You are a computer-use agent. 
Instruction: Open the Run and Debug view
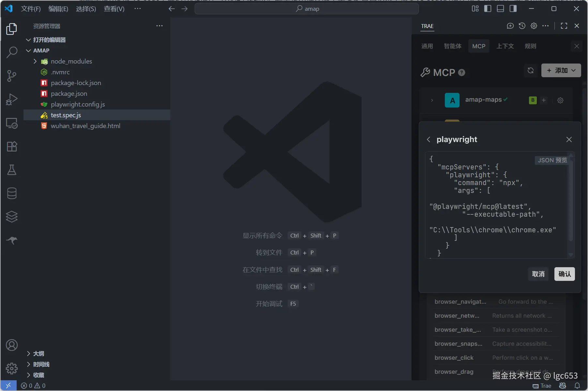point(12,99)
